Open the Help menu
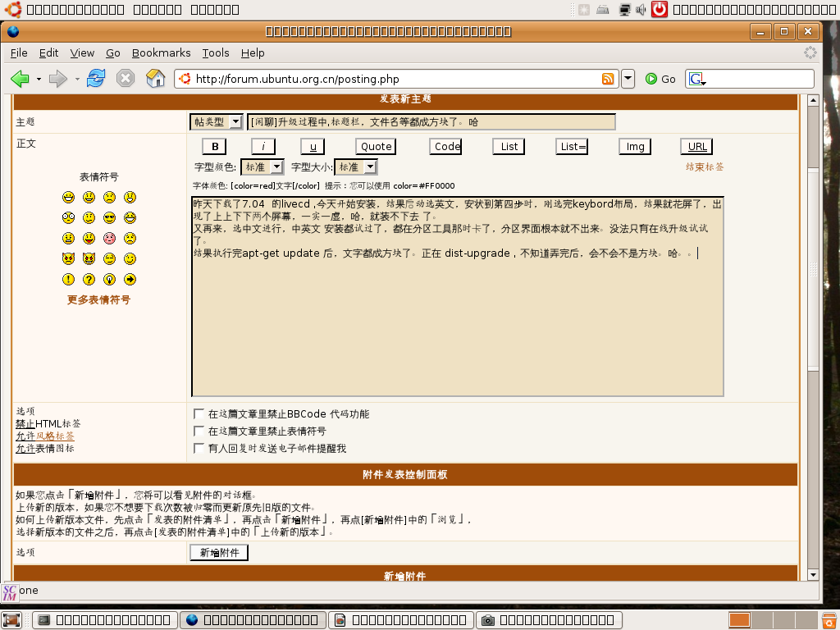 click(x=253, y=53)
